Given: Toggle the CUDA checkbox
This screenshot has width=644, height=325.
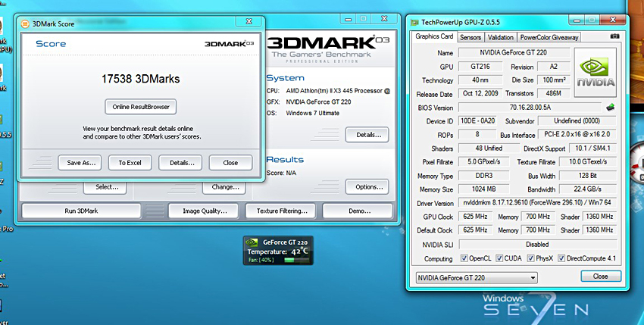Looking at the screenshot, I should pyautogui.click(x=499, y=258).
